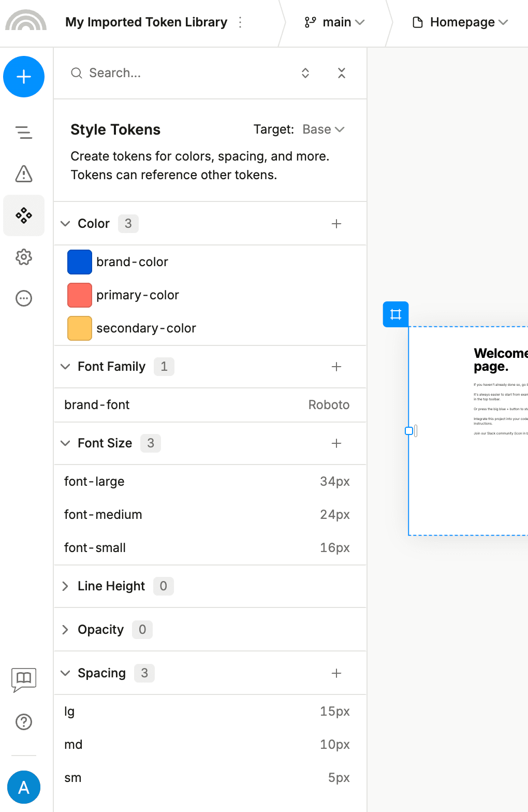This screenshot has height=812, width=528.
Task: Expand the Opacity section
Action: pos(65,630)
